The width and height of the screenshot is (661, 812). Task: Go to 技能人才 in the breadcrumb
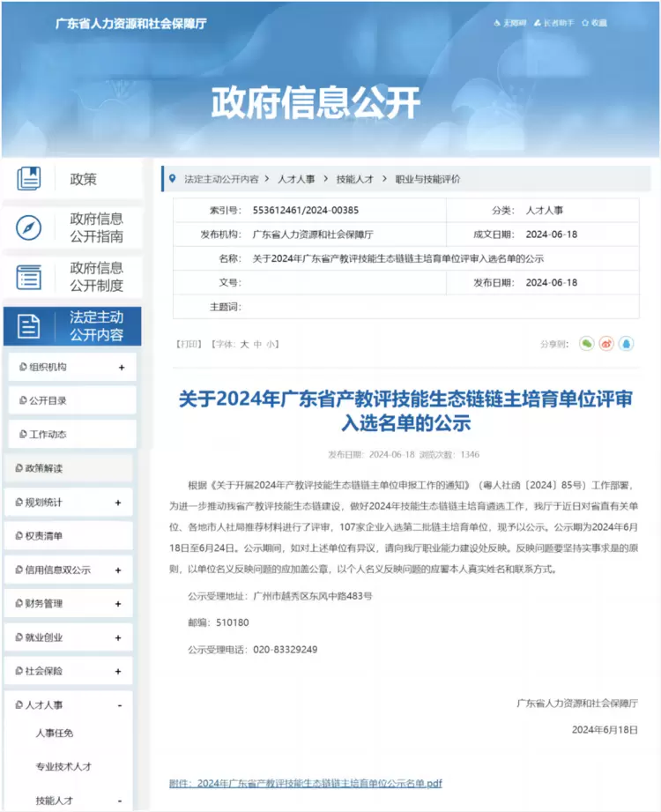click(354, 179)
